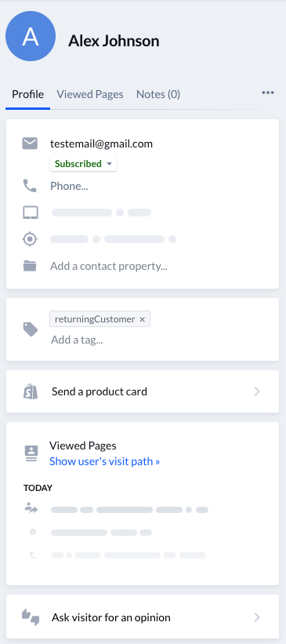286x644 pixels.
Task: Click the blue avatar circle with letter A
Action: click(31, 37)
